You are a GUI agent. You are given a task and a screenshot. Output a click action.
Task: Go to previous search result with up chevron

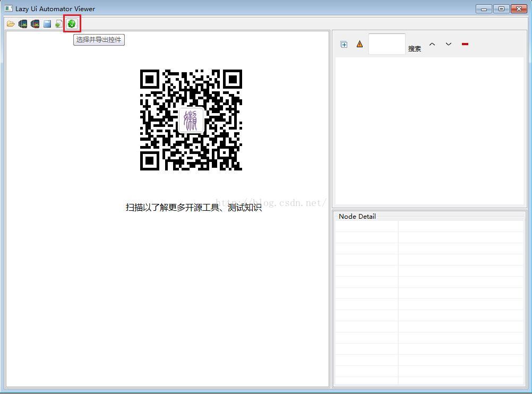coord(432,44)
